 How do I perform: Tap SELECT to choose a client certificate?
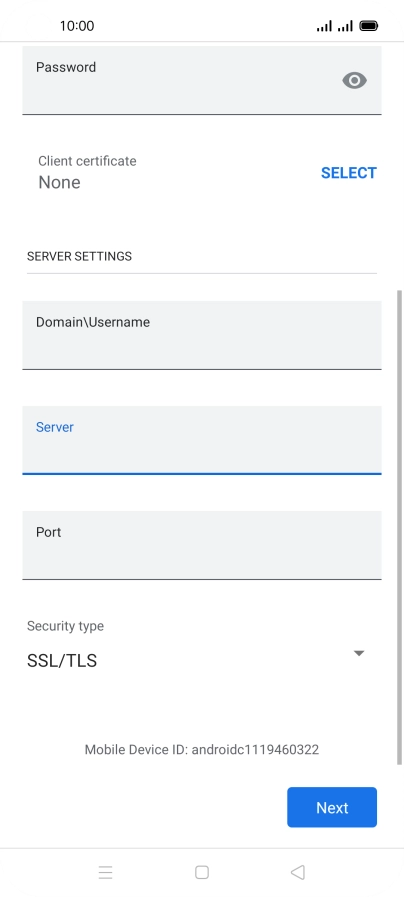348,173
